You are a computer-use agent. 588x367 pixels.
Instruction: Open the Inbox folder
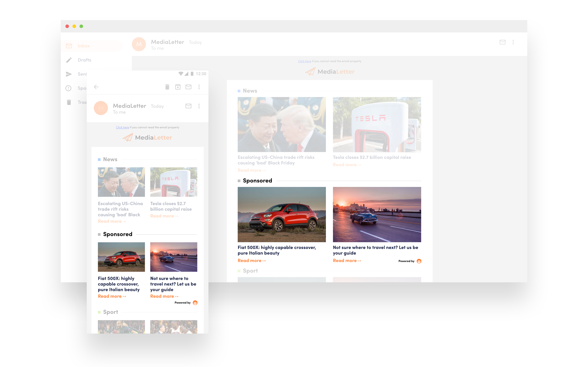[x=83, y=46]
